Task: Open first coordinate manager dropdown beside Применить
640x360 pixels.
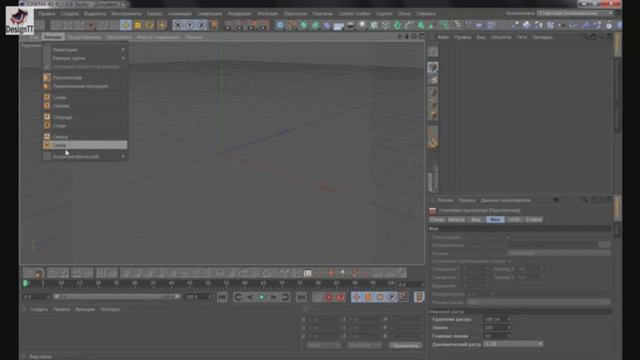Action: click(x=324, y=345)
